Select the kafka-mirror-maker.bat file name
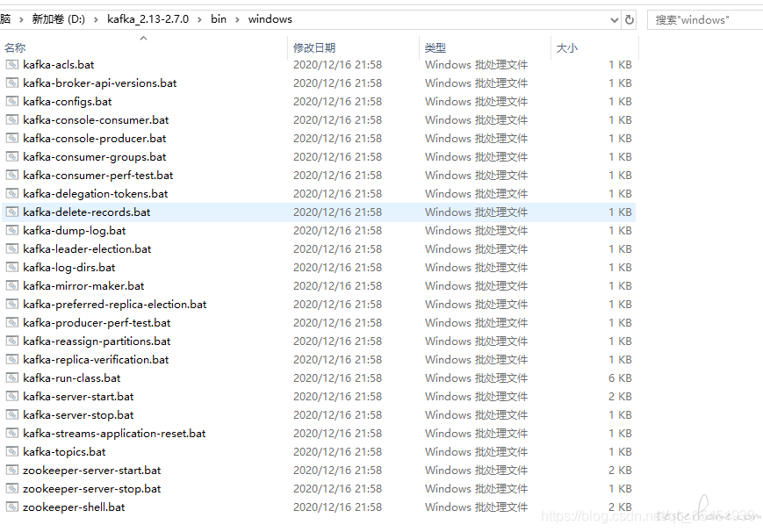This screenshot has height=532, width=763. tap(83, 286)
